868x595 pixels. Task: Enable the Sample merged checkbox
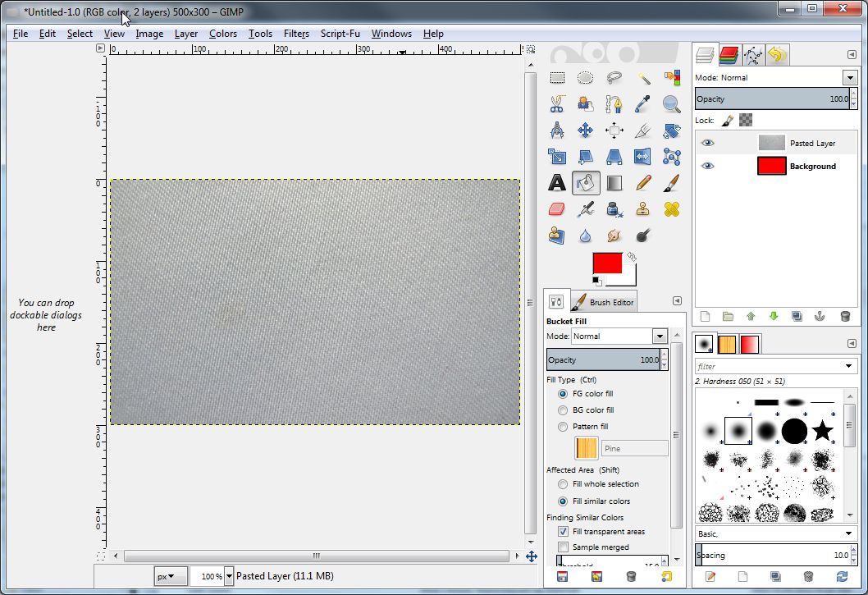click(x=563, y=547)
